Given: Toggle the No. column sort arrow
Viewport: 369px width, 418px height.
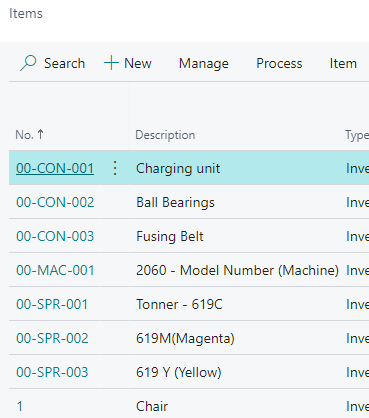Looking at the screenshot, I should [x=40, y=134].
